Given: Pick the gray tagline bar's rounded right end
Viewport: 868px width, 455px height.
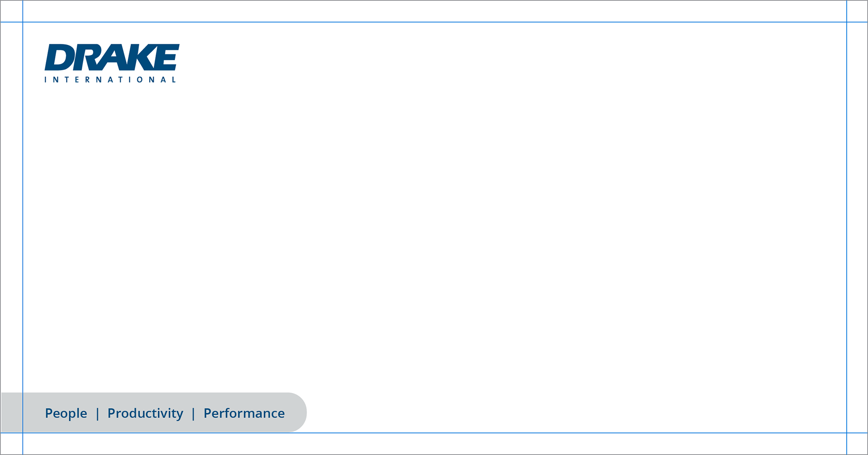Looking at the screenshot, I should click(297, 412).
